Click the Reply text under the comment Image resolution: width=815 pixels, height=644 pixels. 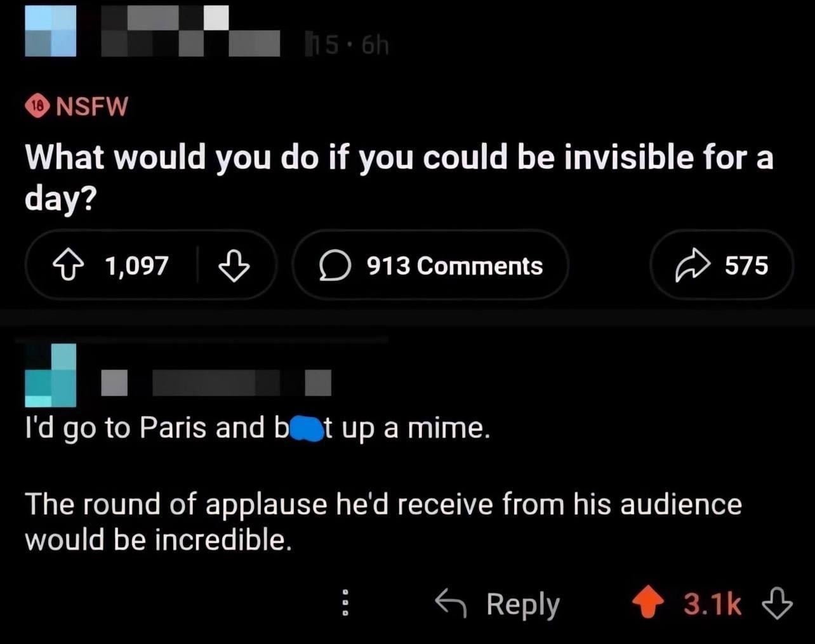523,603
